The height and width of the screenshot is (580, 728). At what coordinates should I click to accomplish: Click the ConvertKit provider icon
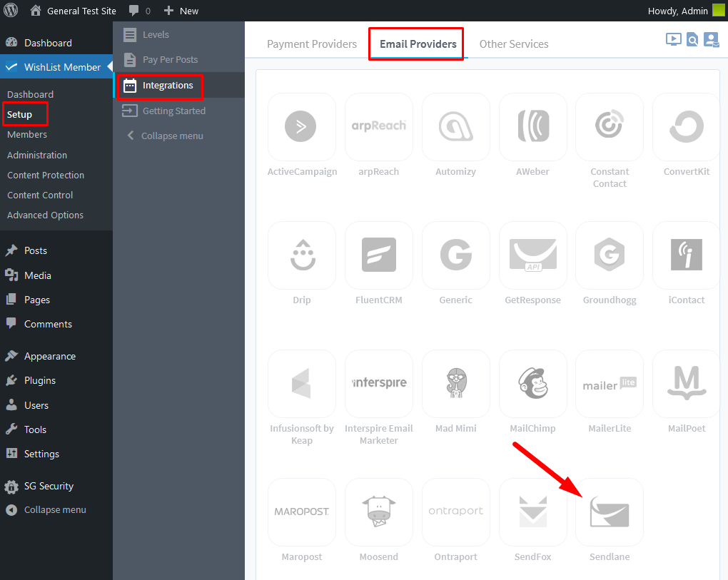coord(686,127)
